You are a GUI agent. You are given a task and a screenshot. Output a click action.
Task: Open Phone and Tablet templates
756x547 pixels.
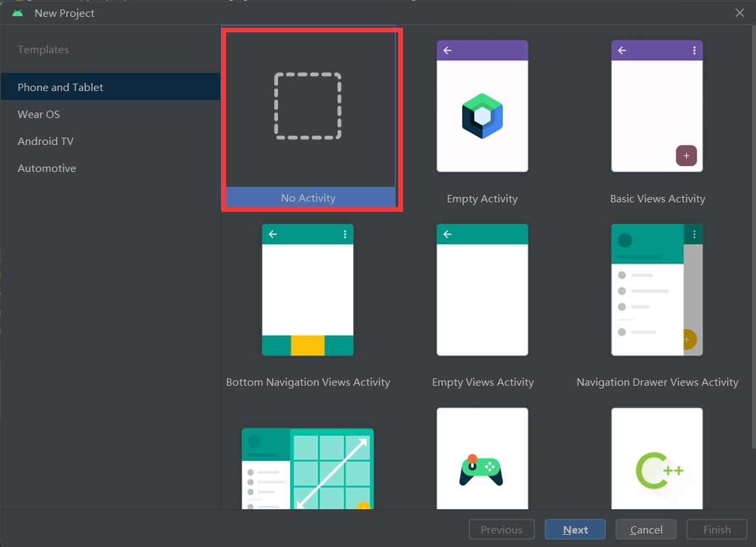coord(111,87)
